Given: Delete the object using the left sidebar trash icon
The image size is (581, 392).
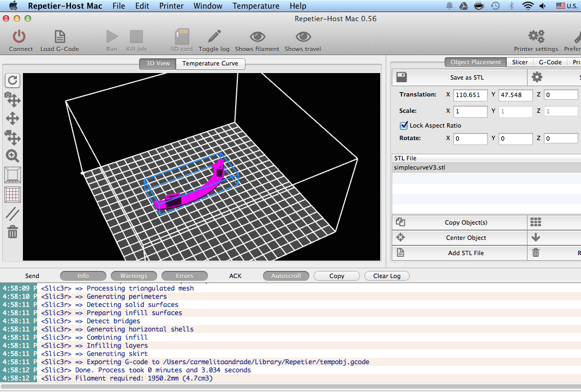Looking at the screenshot, I should point(13,232).
